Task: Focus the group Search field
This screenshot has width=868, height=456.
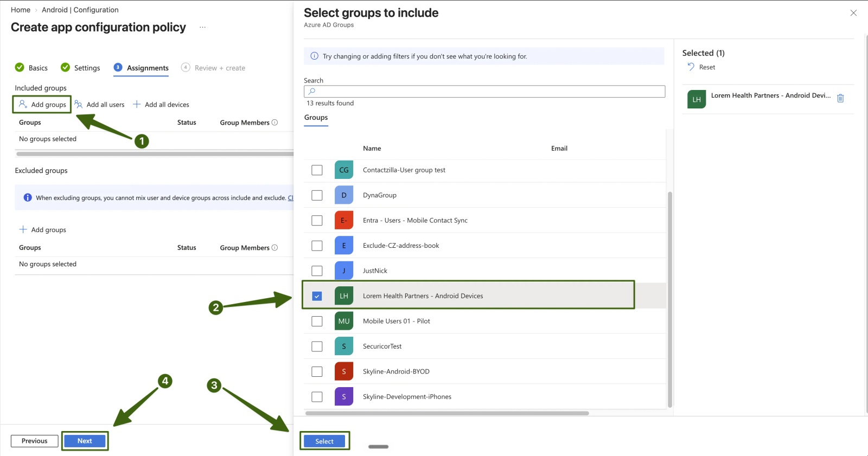Action: pos(484,91)
